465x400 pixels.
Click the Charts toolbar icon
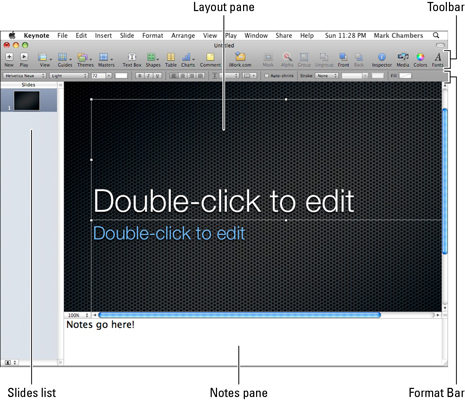(x=187, y=57)
